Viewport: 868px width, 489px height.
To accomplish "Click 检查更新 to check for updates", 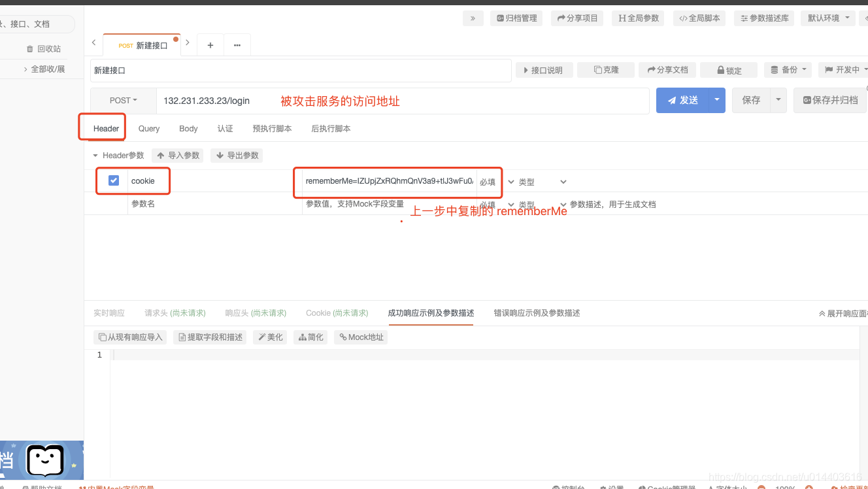I will tap(851, 487).
